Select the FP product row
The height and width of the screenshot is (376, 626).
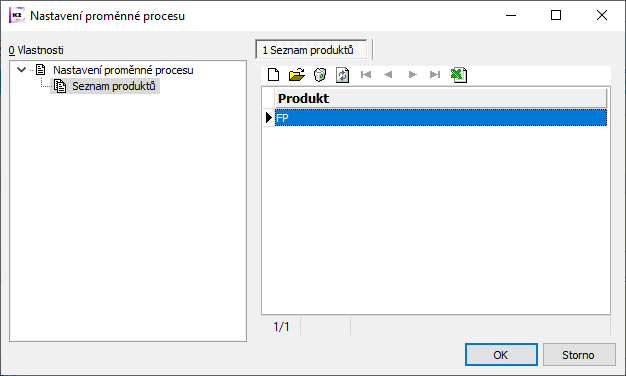point(441,118)
